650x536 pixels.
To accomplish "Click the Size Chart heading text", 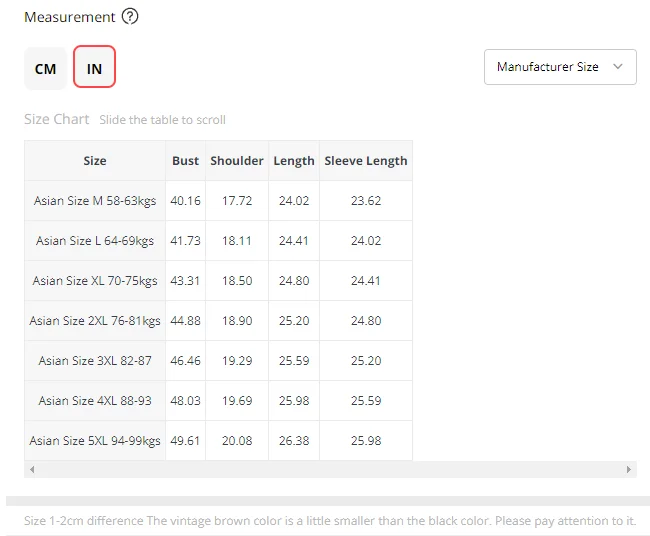I will pyautogui.click(x=56, y=119).
